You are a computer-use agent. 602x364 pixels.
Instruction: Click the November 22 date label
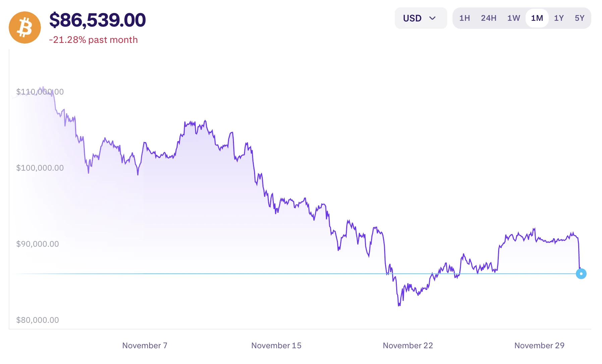[x=408, y=346]
